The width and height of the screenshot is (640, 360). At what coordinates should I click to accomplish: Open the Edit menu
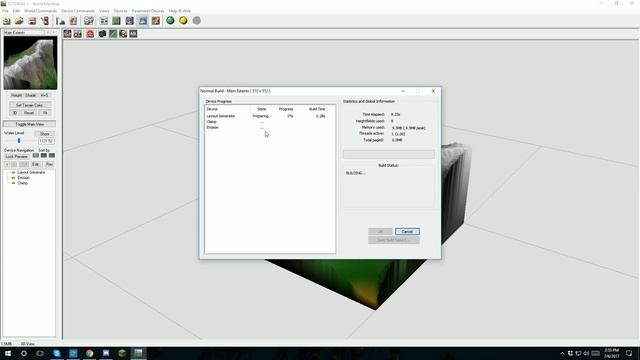point(16,11)
